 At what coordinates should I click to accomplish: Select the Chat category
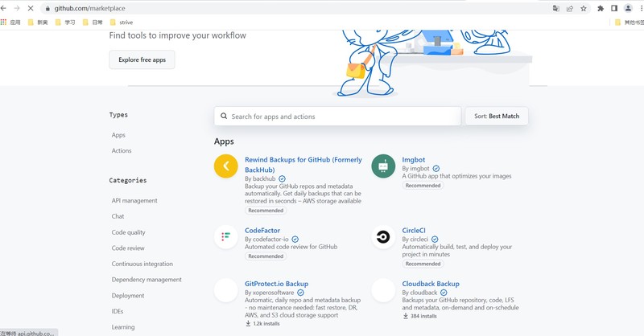118,216
